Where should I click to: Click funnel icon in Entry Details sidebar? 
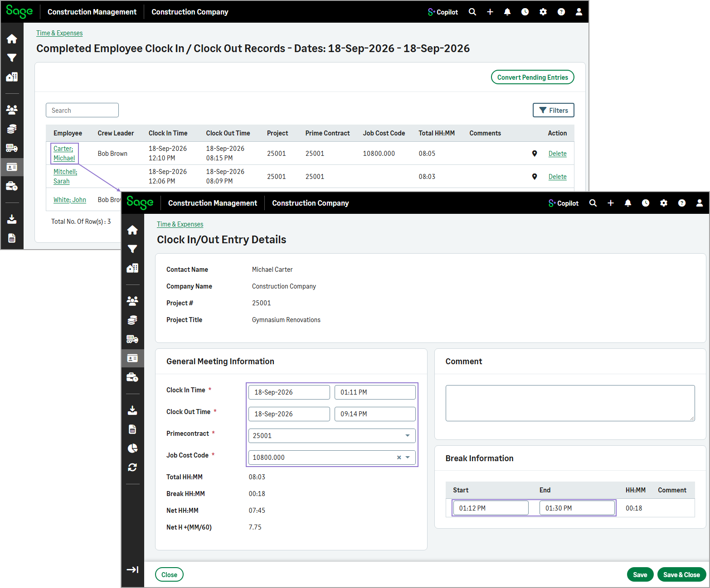point(132,249)
